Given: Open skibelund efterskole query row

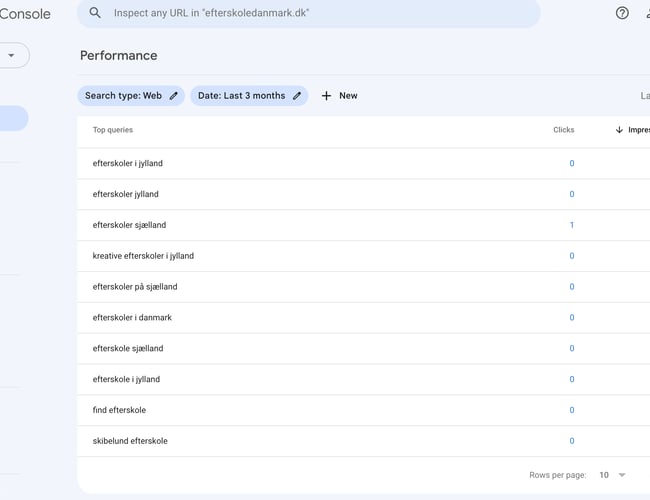Looking at the screenshot, I should pyautogui.click(x=130, y=441).
